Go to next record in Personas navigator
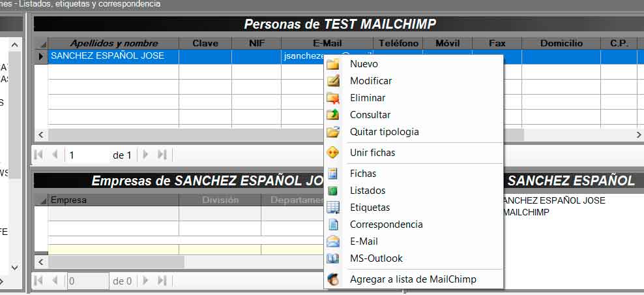 click(145, 155)
